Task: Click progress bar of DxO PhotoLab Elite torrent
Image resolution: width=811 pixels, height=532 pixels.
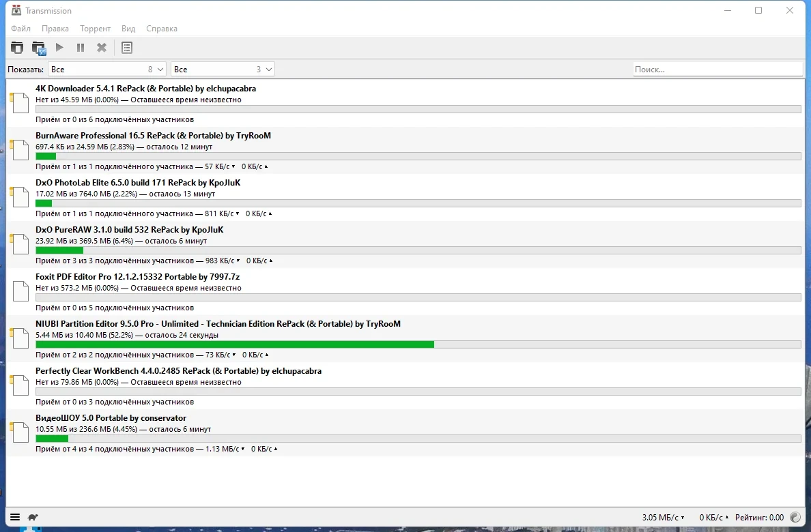Action: click(x=418, y=203)
